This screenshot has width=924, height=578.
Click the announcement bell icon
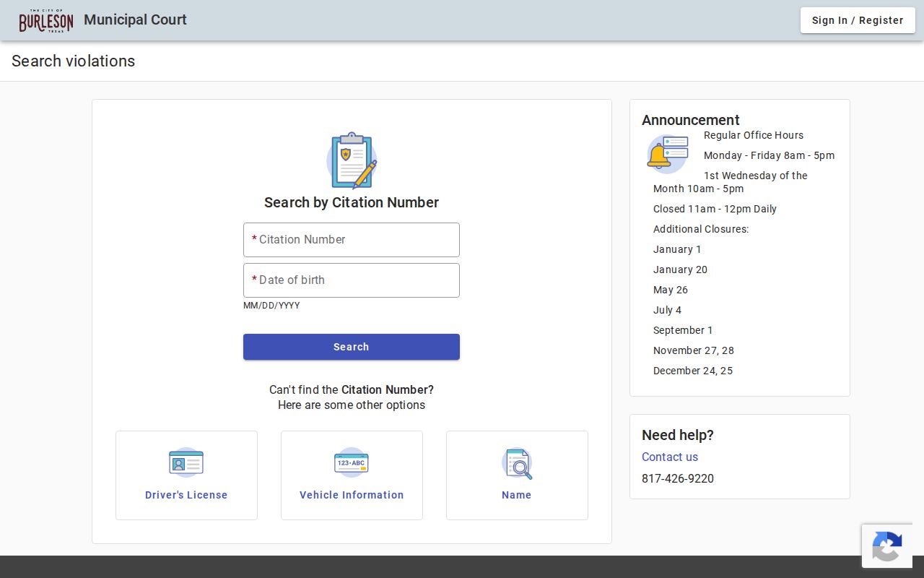[667, 154]
